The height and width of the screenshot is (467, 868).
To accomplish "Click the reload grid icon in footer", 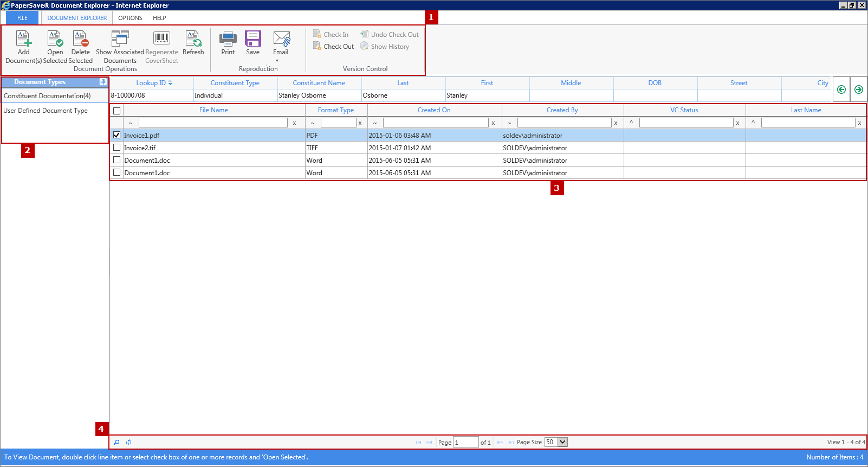I will 128,442.
